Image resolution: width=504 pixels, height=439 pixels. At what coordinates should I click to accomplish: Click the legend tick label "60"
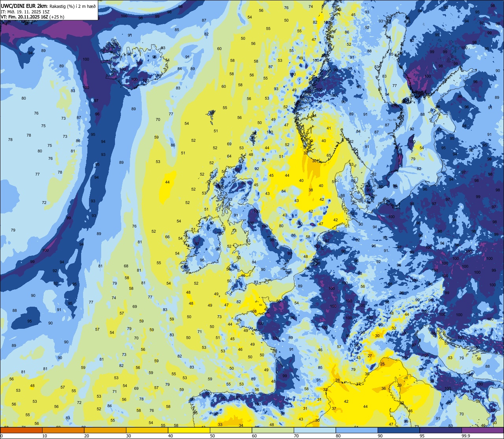point(254,436)
